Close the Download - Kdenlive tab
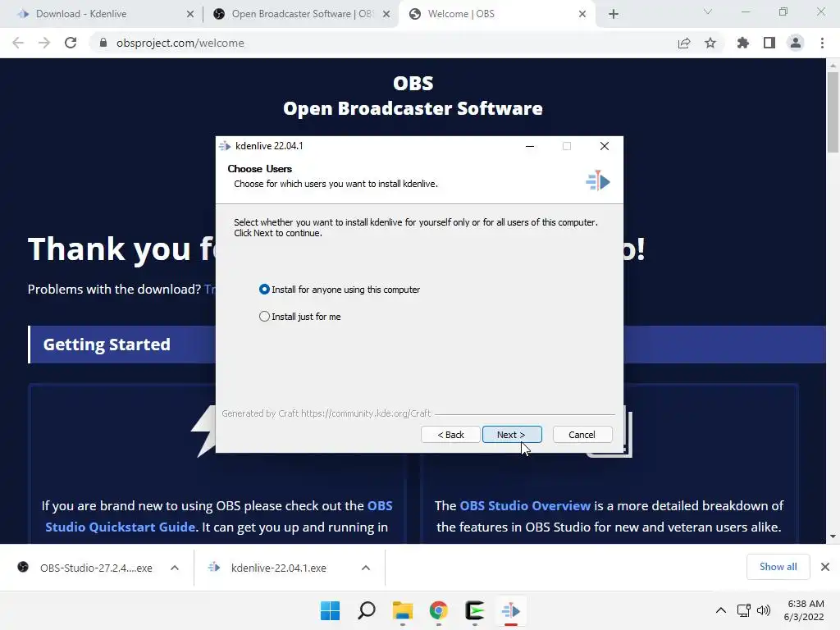Image resolution: width=840 pixels, height=630 pixels. tap(190, 15)
